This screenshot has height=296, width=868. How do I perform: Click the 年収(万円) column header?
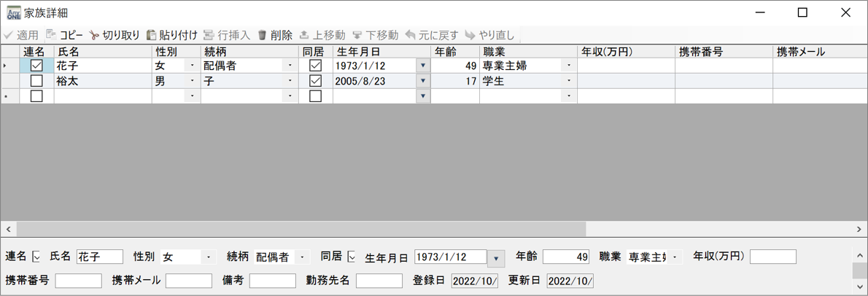pos(626,52)
